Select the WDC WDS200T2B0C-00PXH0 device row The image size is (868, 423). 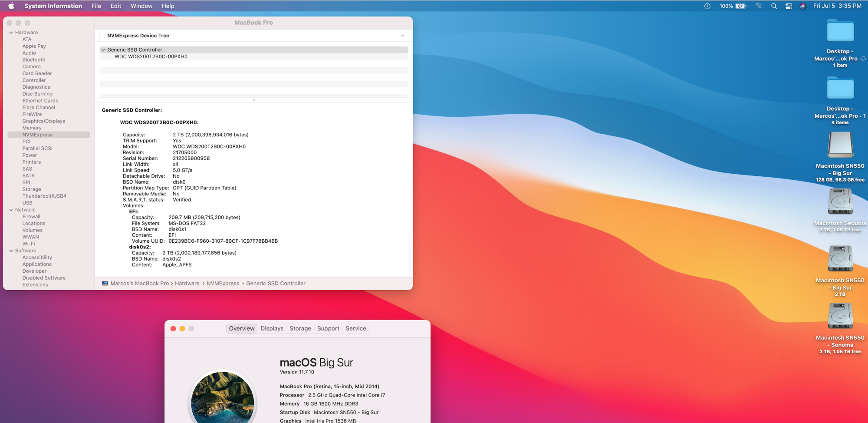pos(254,56)
